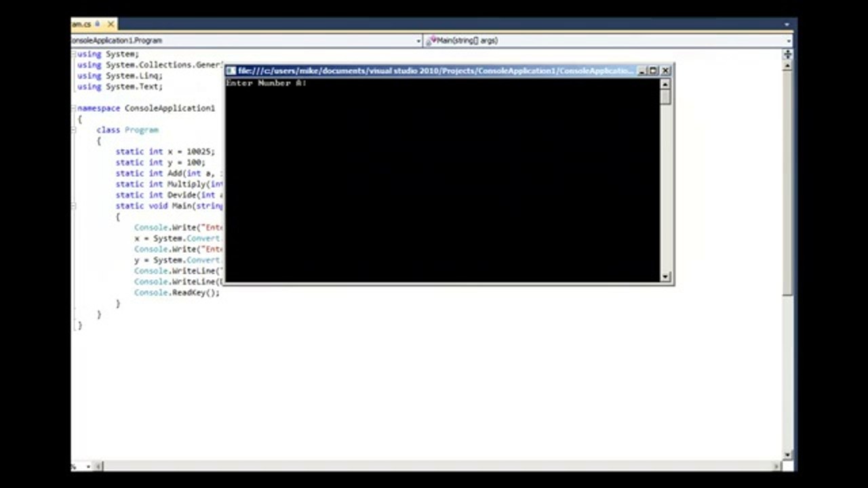The width and height of the screenshot is (868, 488).
Task: Close the console window
Action: coord(665,70)
